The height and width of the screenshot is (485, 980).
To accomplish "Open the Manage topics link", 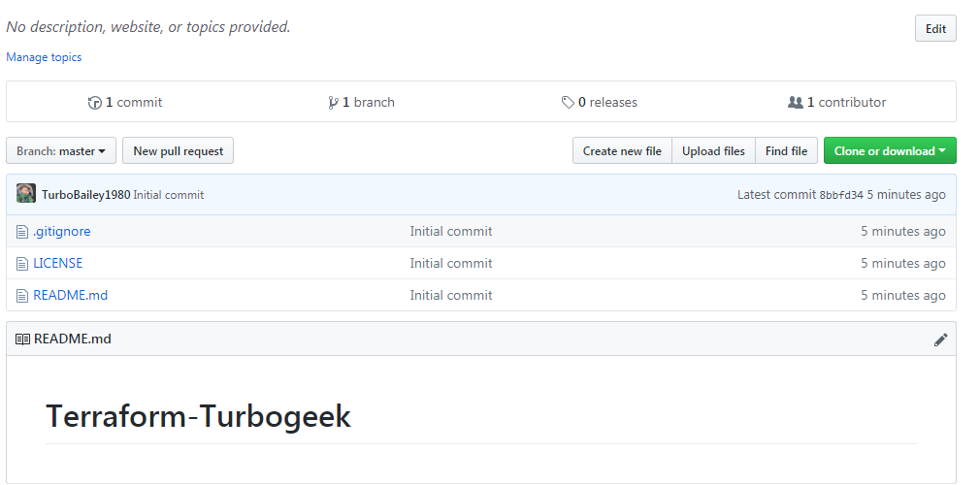I will 44,57.
